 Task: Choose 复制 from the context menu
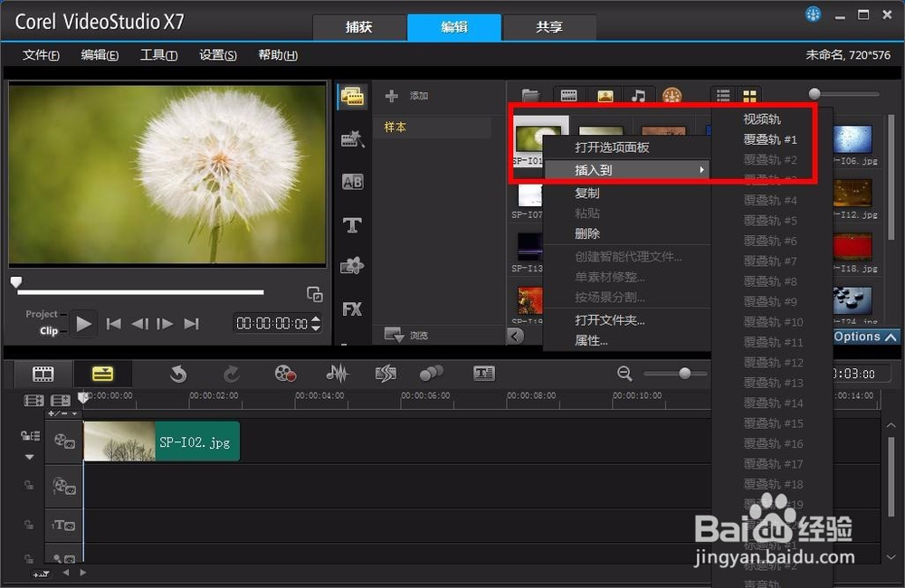tap(589, 192)
